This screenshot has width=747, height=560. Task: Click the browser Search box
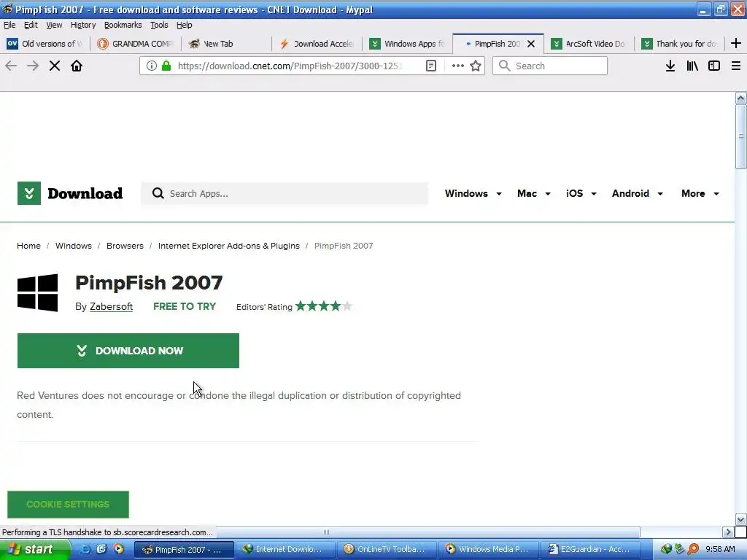(550, 66)
